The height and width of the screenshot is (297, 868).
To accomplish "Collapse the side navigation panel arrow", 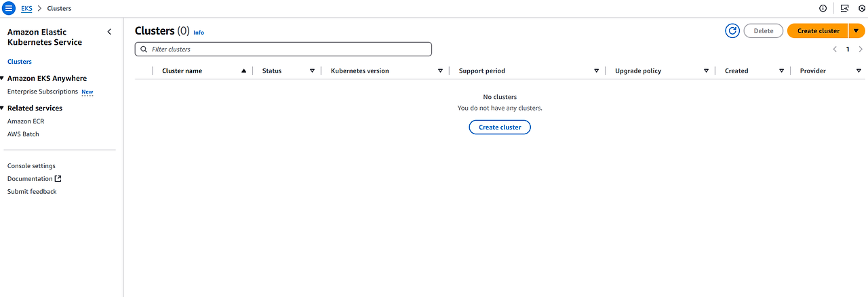I will pyautogui.click(x=109, y=32).
